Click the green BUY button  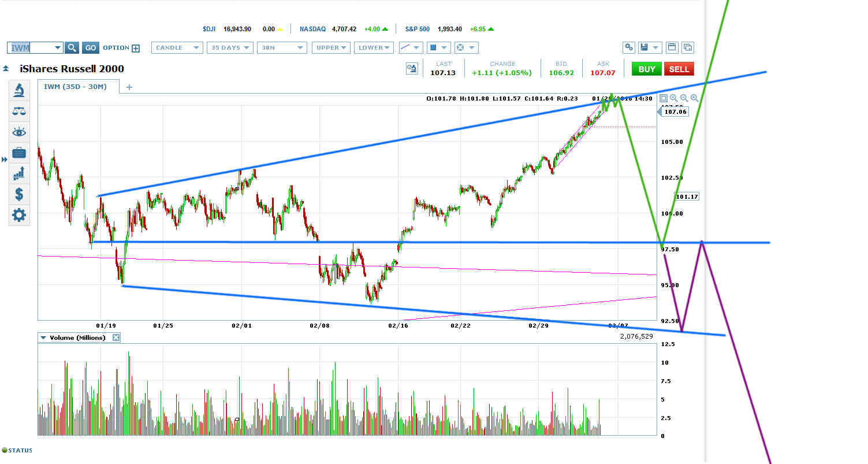coord(647,69)
